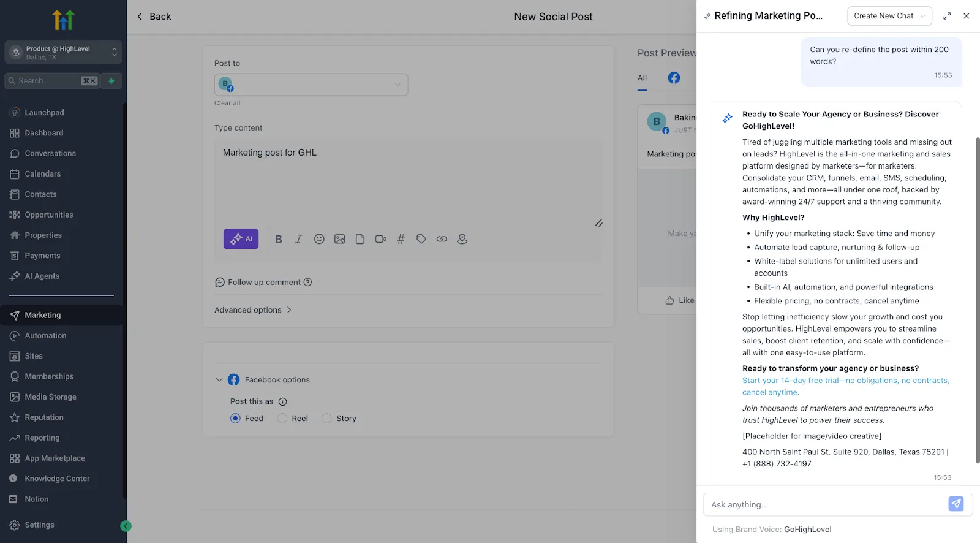Open the AI content generator button
The image size is (980, 543).
[x=241, y=239]
